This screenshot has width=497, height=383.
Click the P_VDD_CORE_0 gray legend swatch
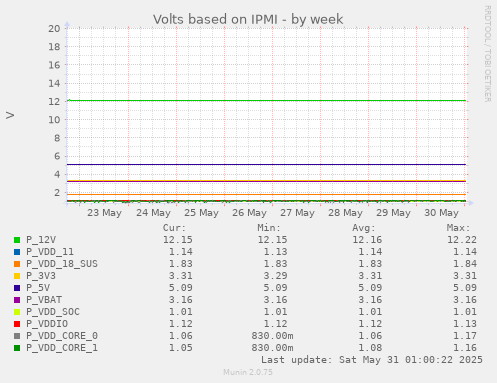[x=17, y=336]
